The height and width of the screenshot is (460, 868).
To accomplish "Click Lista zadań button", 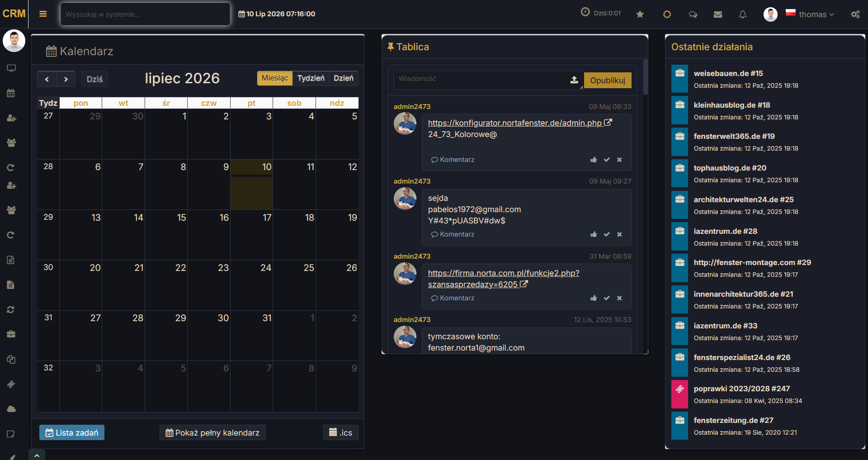I will 72,432.
